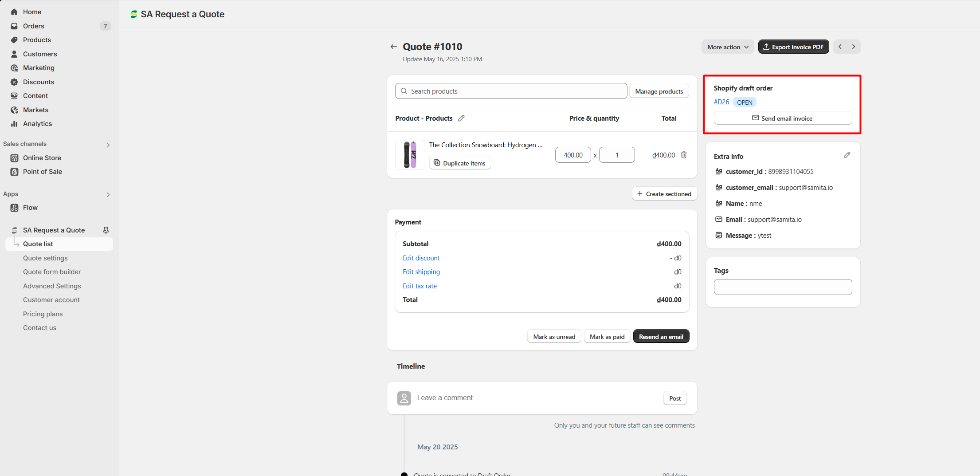Click the price field showing 400.00
980x476 pixels.
[573, 155]
